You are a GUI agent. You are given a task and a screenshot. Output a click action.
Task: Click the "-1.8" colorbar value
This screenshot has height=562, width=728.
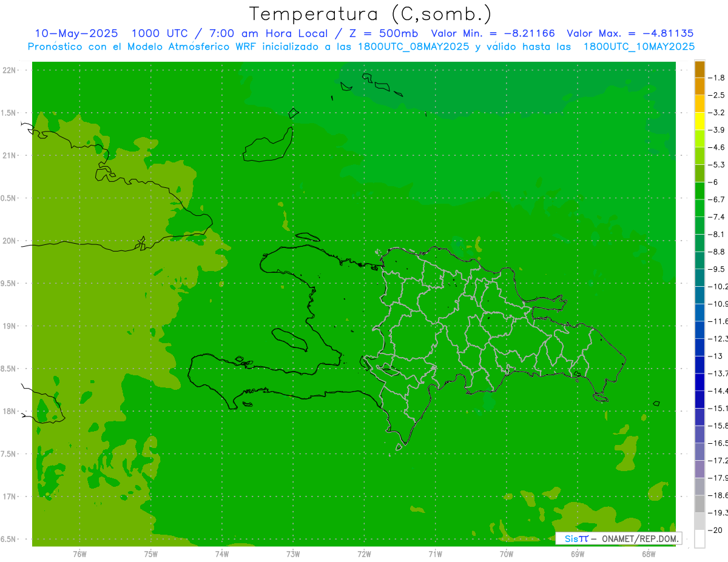coord(717,78)
